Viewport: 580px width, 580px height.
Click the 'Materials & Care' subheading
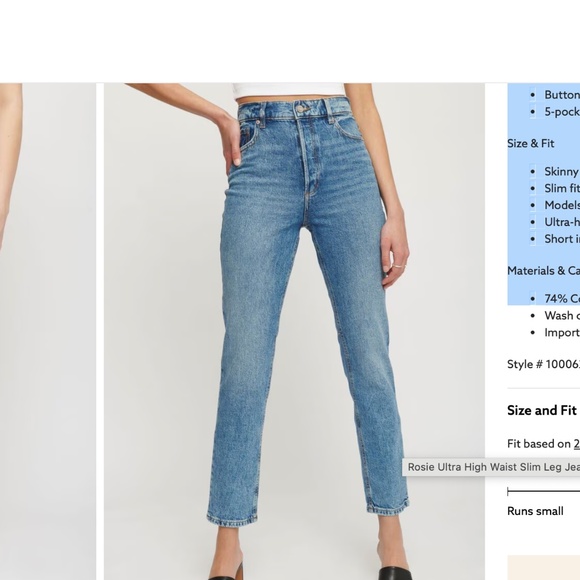pos(543,271)
